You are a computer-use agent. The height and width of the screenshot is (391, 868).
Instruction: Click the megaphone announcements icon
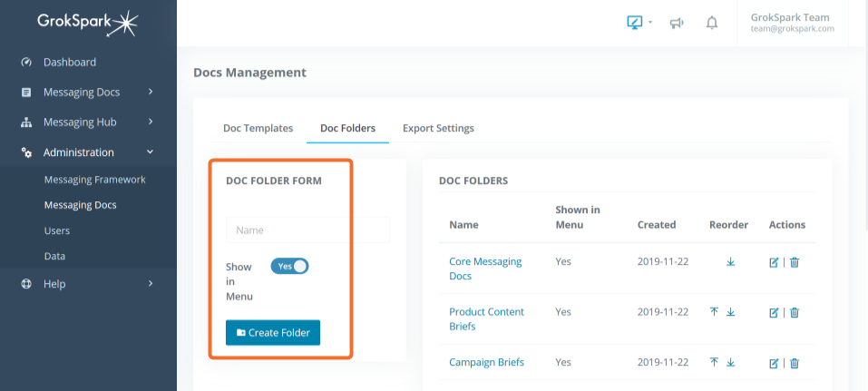pos(677,24)
